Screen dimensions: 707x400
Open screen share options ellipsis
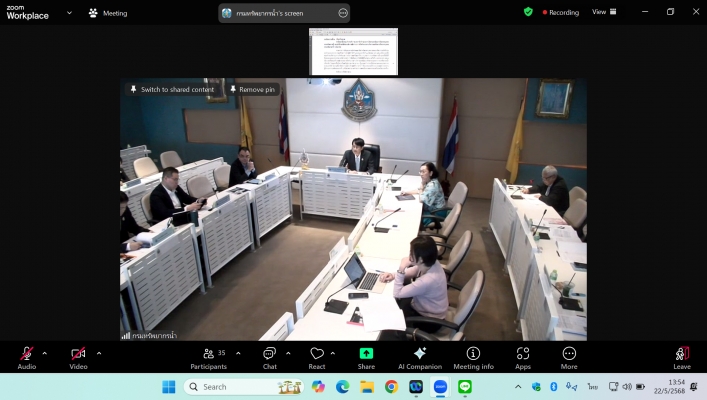pyautogui.click(x=343, y=13)
